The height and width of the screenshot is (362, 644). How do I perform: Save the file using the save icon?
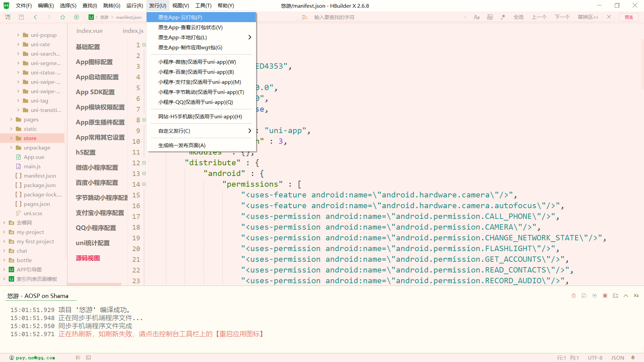click(x=21, y=17)
